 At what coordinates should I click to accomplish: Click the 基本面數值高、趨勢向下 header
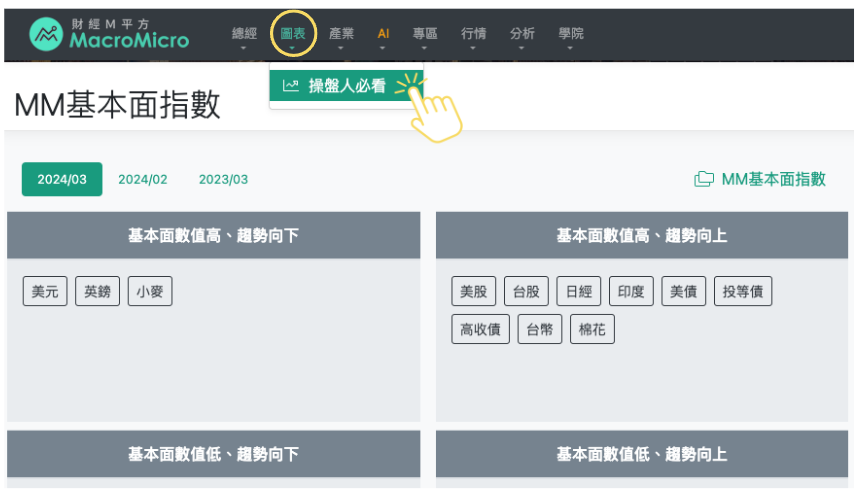213,235
